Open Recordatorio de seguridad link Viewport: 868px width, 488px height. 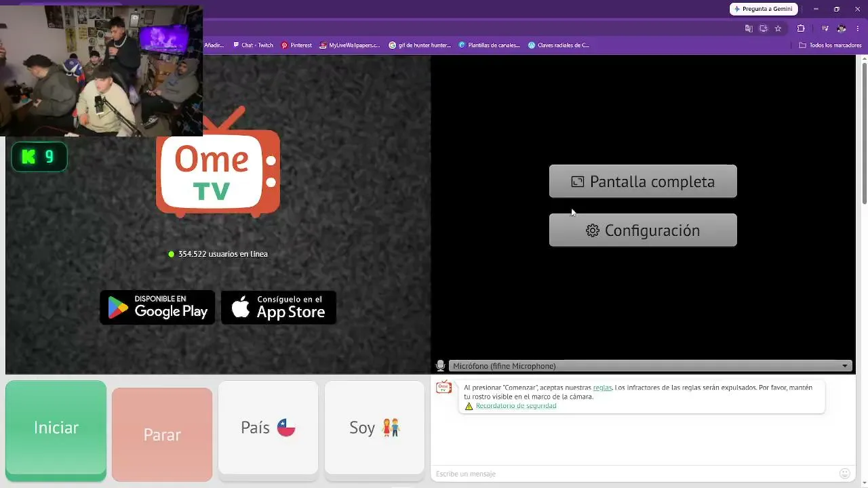516,406
